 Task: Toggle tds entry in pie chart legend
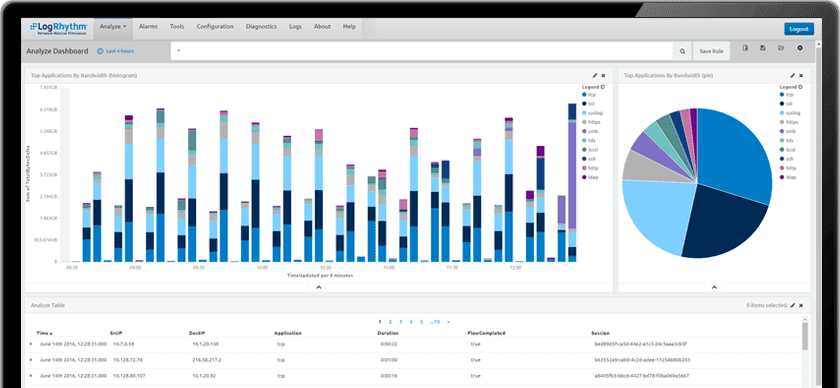[787, 140]
